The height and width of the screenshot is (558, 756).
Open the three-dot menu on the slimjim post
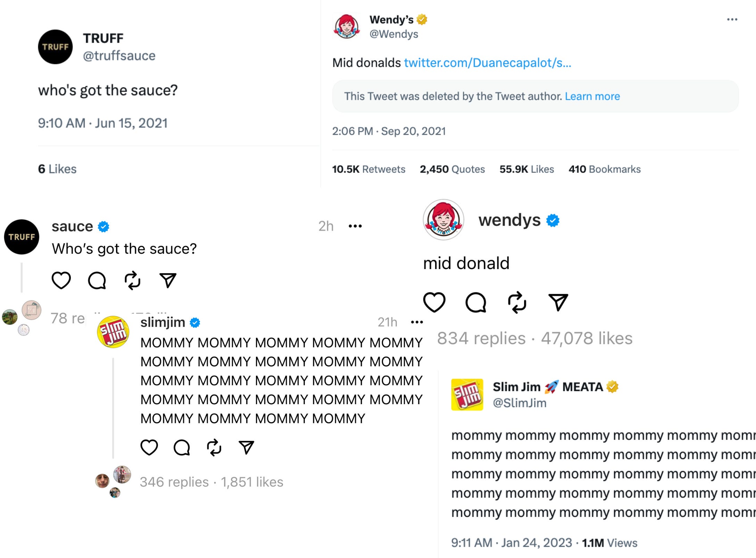click(x=417, y=322)
